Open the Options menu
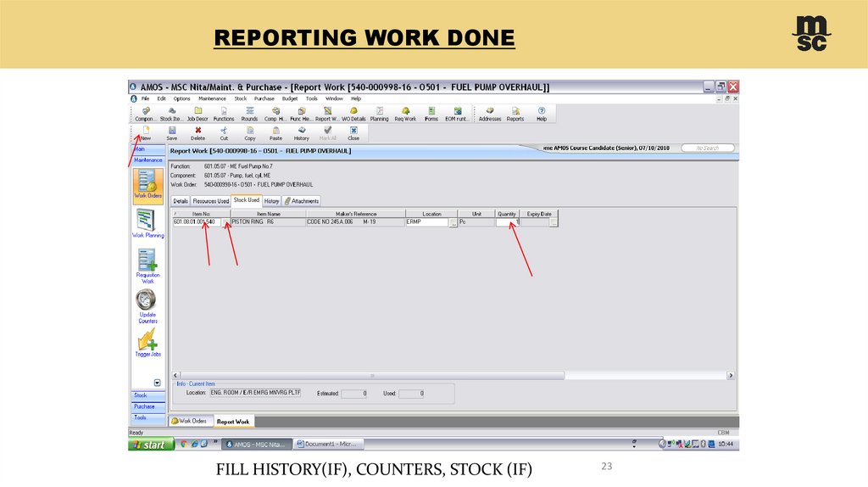 coord(181,98)
